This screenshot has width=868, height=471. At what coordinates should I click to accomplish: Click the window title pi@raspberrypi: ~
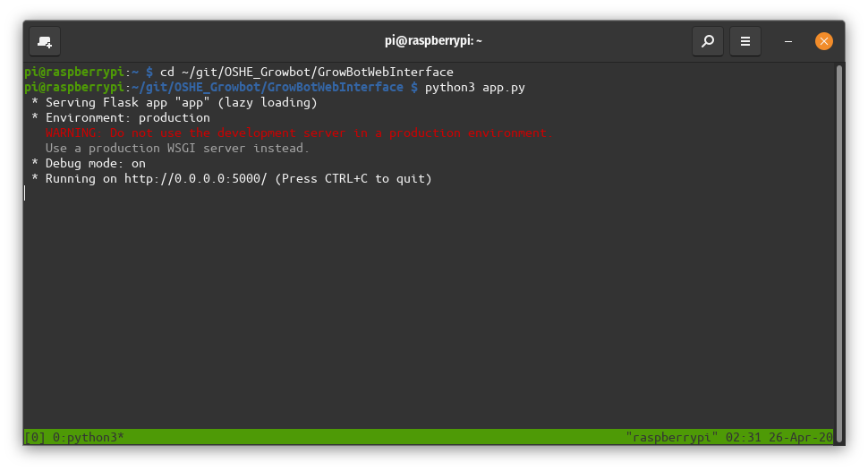433,41
